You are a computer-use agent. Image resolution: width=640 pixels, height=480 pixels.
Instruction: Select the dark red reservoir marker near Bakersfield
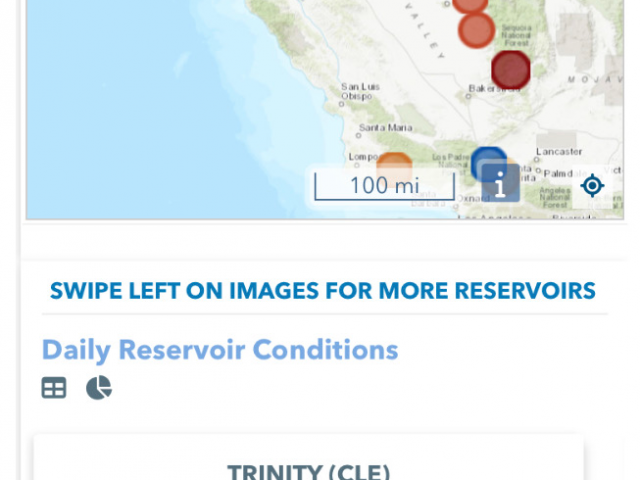(x=511, y=70)
